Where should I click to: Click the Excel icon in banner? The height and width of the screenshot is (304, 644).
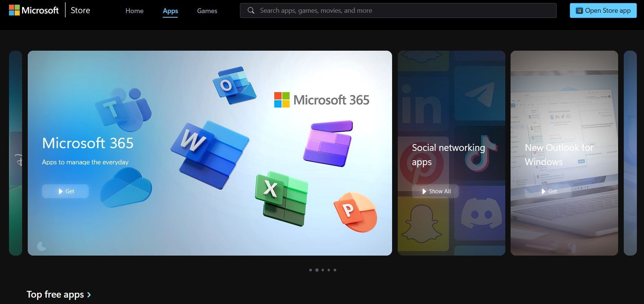(282, 198)
